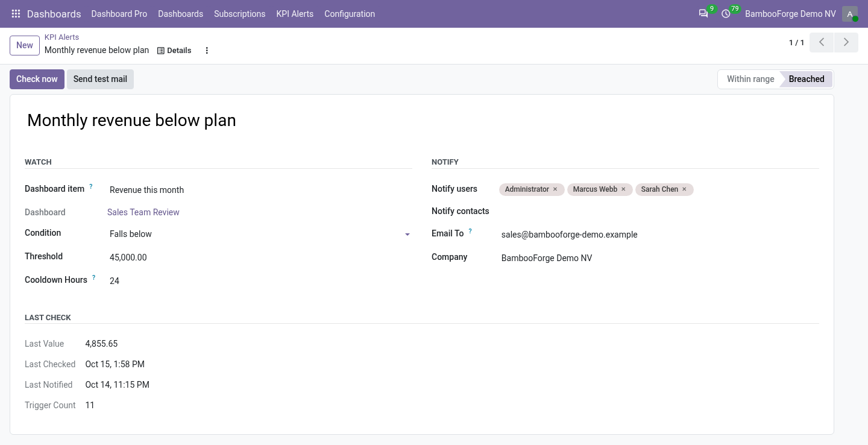
Task: Set status to Breached
Action: tap(807, 79)
